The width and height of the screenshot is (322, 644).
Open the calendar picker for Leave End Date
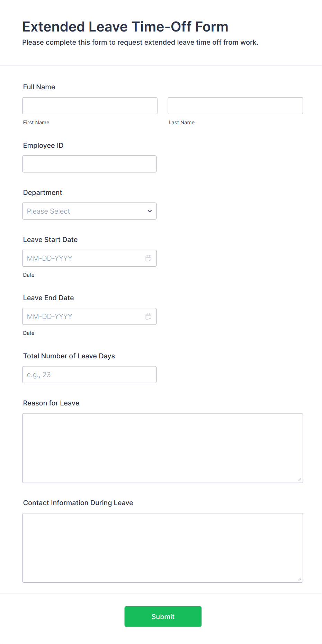(x=149, y=316)
